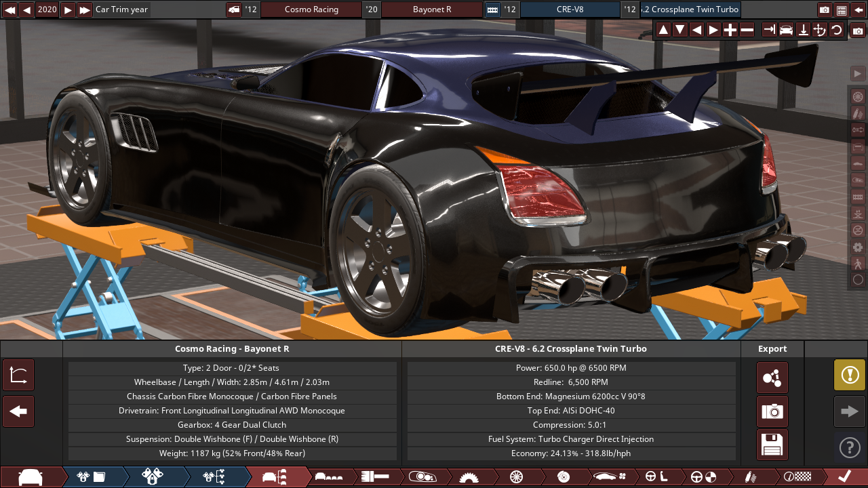This screenshot has width=868, height=488.
Task: Tilt the camera down with the down arrow
Action: pos(680,29)
